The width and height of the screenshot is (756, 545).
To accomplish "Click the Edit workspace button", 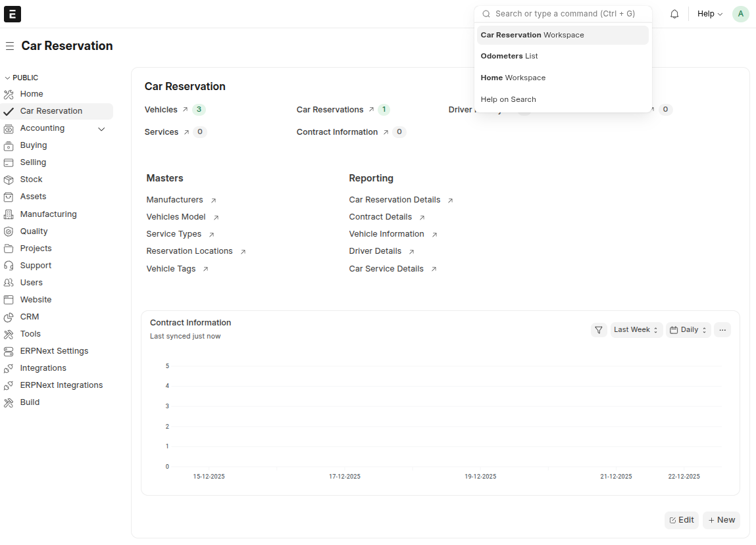I will (681, 521).
